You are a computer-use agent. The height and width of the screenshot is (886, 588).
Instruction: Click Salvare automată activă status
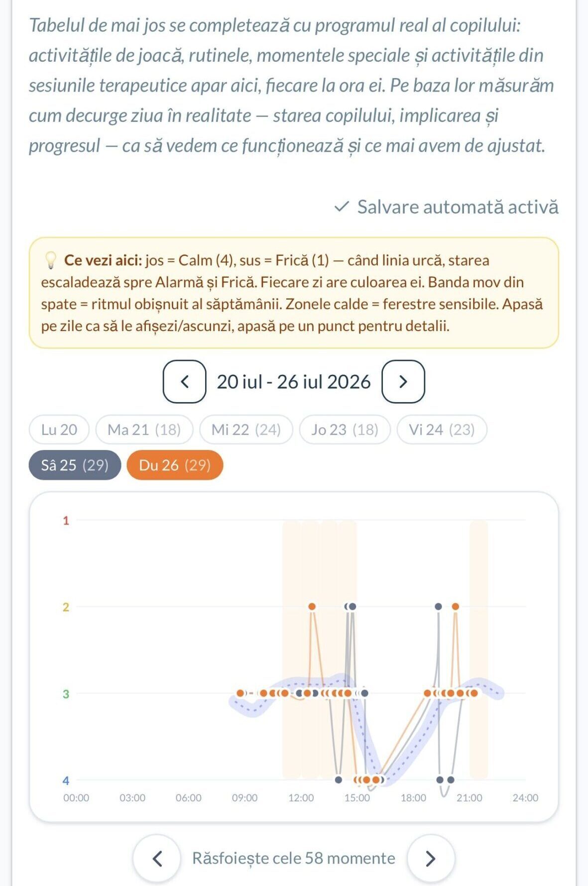(x=458, y=207)
